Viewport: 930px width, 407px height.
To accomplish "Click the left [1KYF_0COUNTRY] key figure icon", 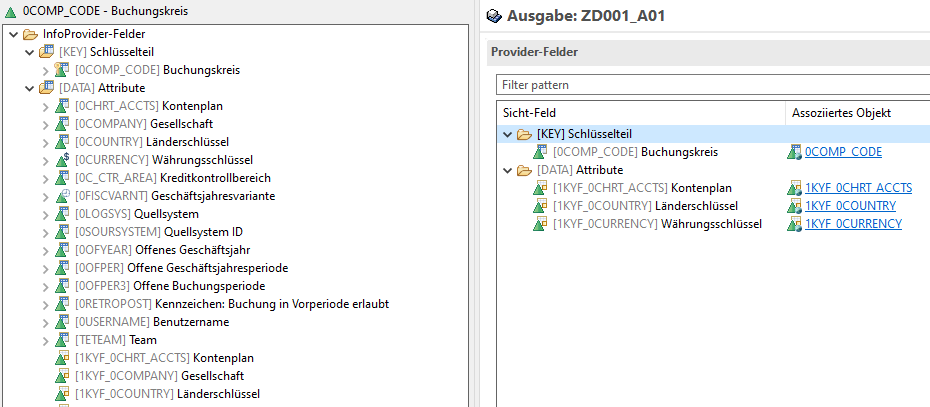I will tap(62, 394).
